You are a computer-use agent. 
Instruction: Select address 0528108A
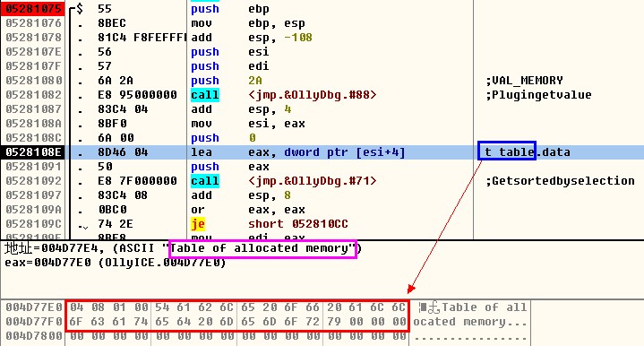[x=33, y=124]
